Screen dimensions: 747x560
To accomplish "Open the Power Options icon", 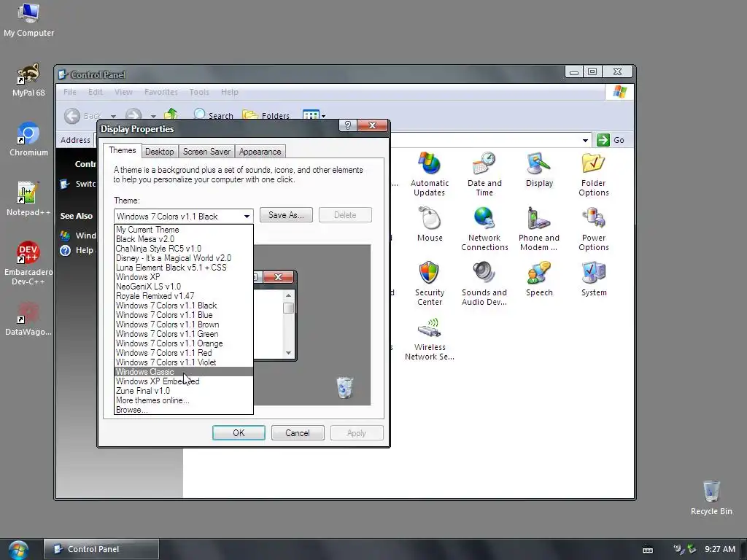I will point(594,229).
